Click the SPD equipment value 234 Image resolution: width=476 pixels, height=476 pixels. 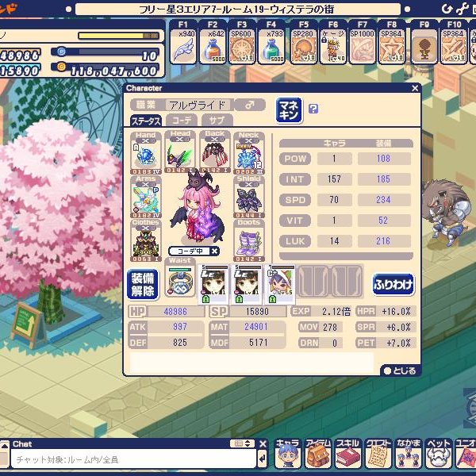(384, 200)
